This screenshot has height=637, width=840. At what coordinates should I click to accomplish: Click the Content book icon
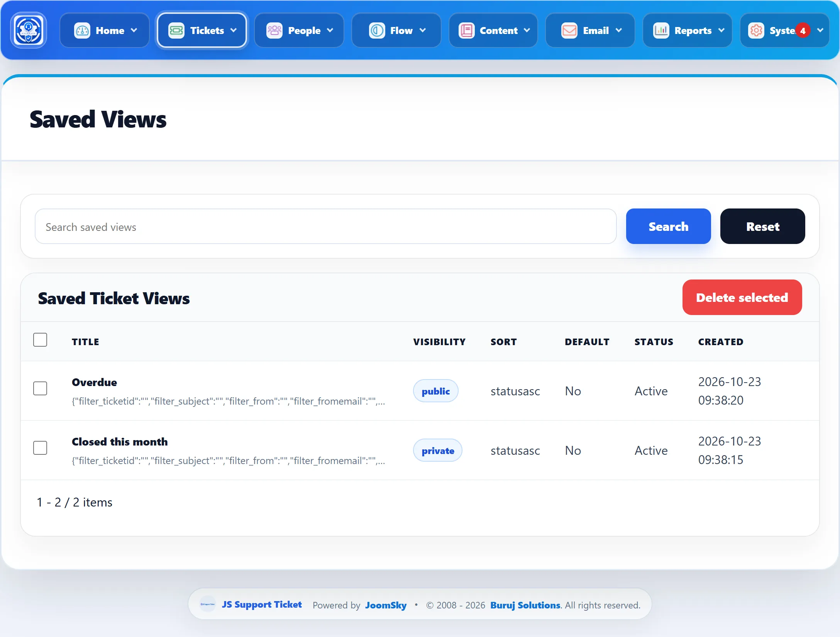[x=466, y=30]
